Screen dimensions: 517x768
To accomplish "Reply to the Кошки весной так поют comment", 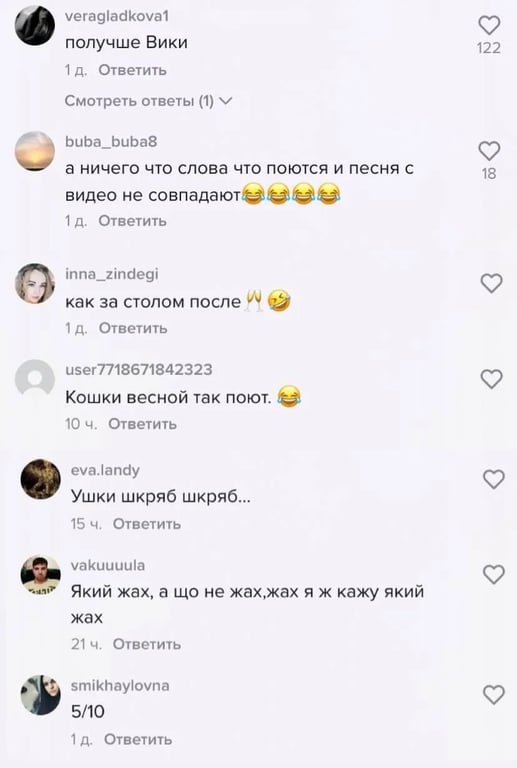I will point(142,424).
